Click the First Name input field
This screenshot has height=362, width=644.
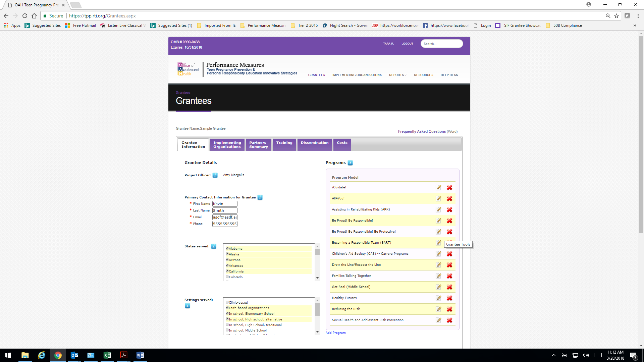tap(224, 204)
